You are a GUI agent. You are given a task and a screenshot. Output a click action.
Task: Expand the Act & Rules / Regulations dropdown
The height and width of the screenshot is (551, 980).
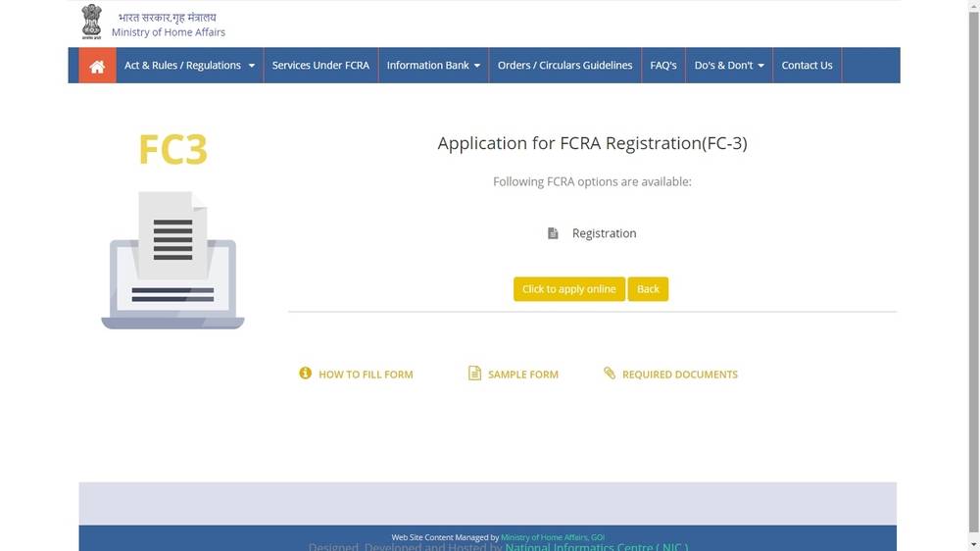click(189, 66)
